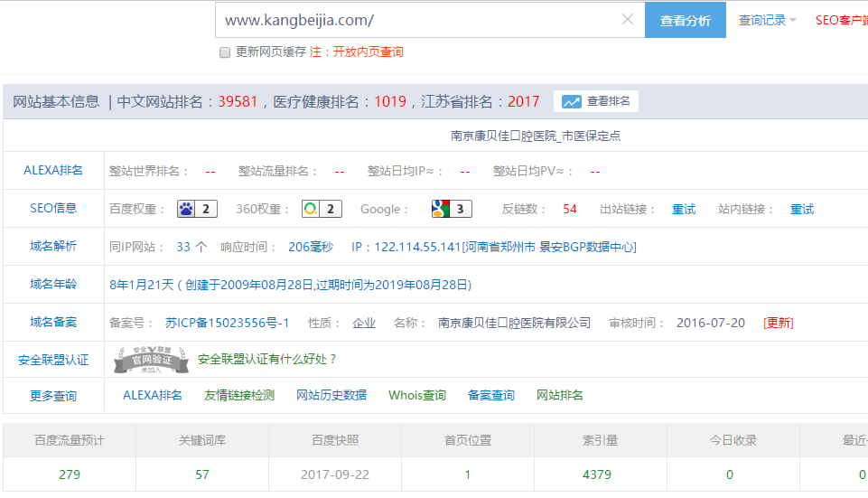The image size is (868, 498).
Task: Open the 33 same-IP sites link
Action: [183, 247]
